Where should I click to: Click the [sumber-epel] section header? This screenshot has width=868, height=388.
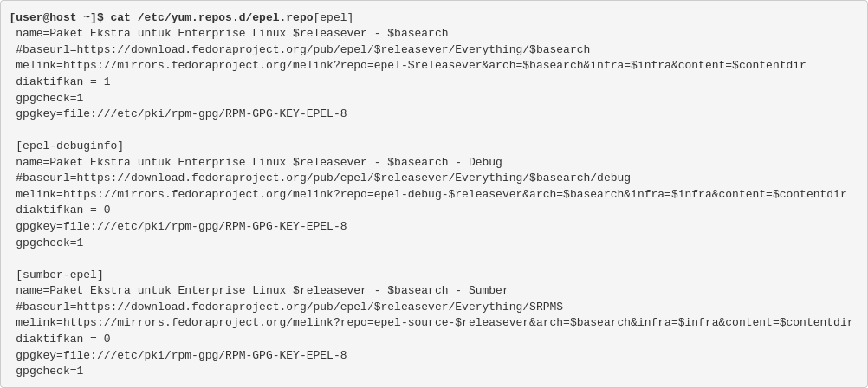point(59,275)
